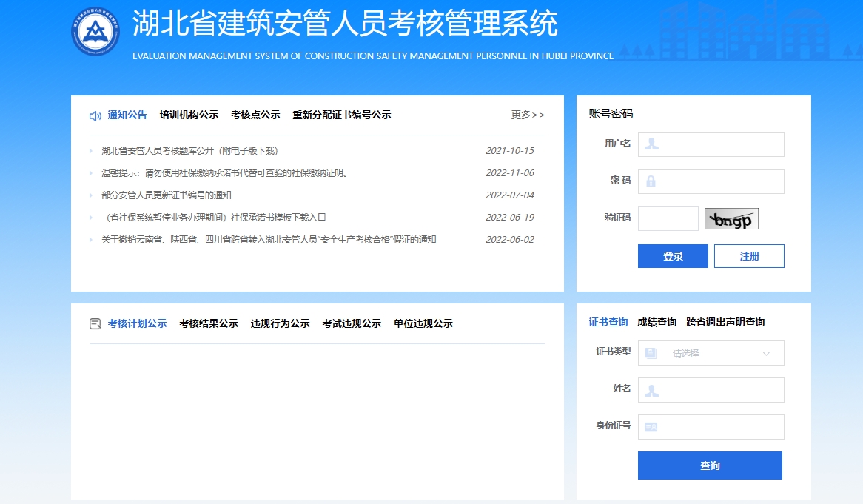Open the 跨省调出声明查询 tab

pos(725,322)
